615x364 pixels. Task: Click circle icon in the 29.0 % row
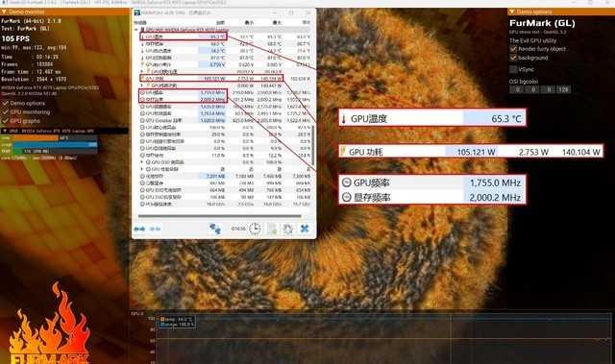click(x=142, y=134)
